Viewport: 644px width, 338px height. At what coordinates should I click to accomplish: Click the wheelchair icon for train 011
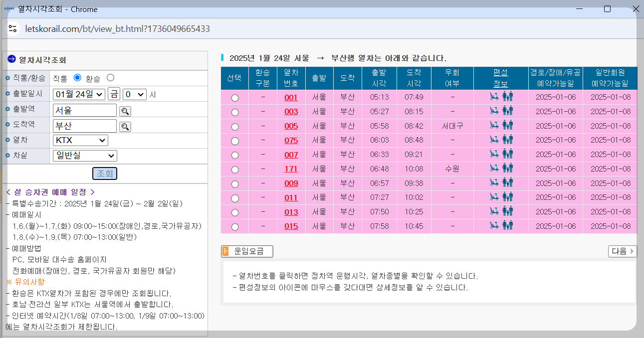click(x=494, y=196)
